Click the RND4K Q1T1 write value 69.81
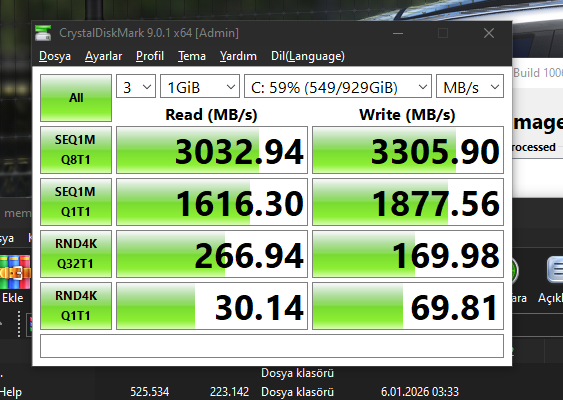This screenshot has width=563, height=400. pyautogui.click(x=408, y=306)
